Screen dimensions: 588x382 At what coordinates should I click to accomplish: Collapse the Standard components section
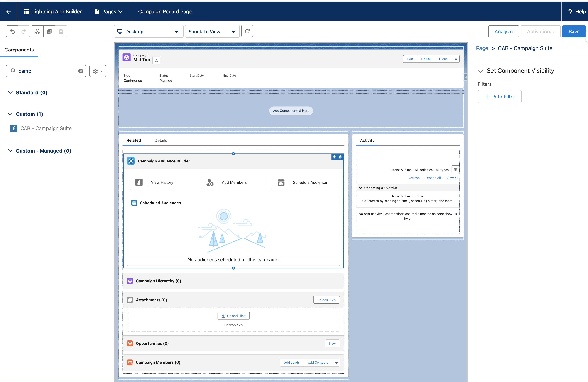pos(10,93)
